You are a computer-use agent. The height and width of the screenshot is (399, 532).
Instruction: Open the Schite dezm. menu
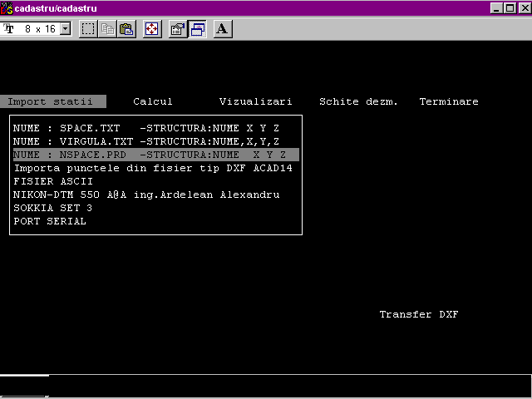(x=358, y=101)
